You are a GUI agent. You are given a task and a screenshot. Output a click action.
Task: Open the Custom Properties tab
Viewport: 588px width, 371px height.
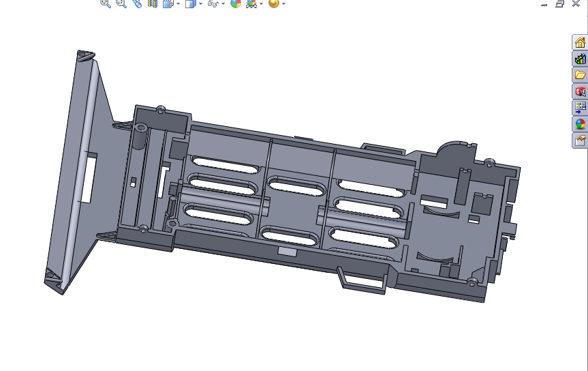click(x=580, y=140)
